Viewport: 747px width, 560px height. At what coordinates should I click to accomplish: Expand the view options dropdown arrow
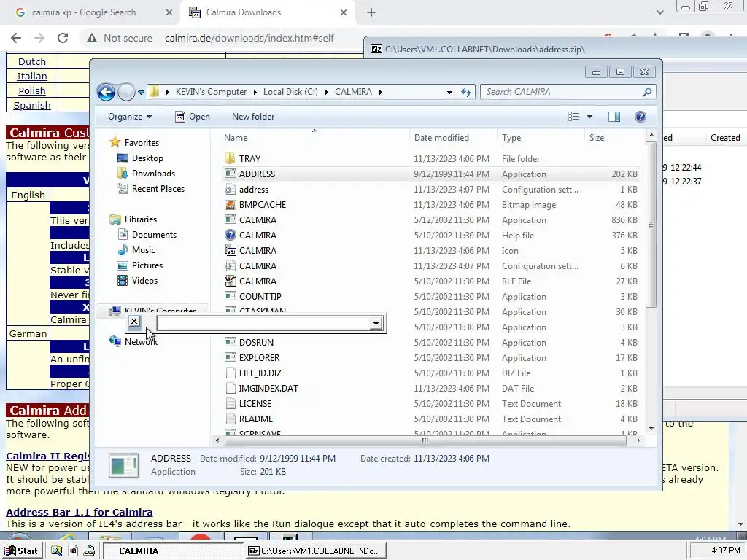pos(589,117)
